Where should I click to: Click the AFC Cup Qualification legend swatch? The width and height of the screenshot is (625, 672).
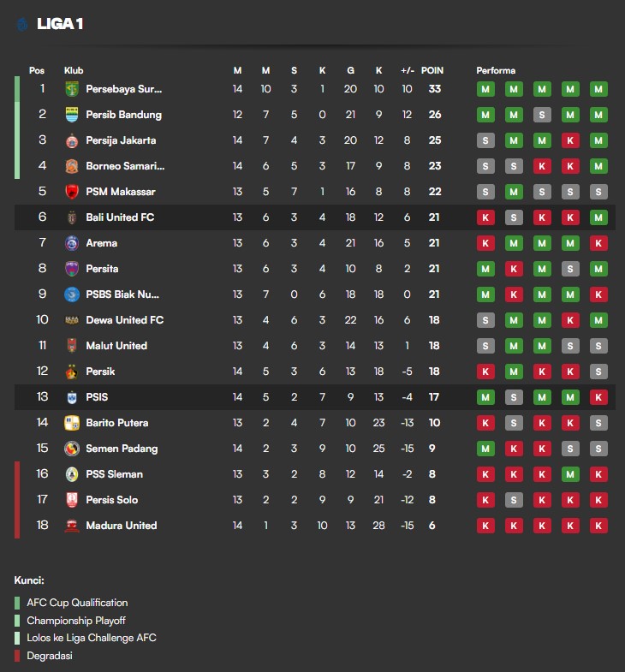[x=17, y=603]
